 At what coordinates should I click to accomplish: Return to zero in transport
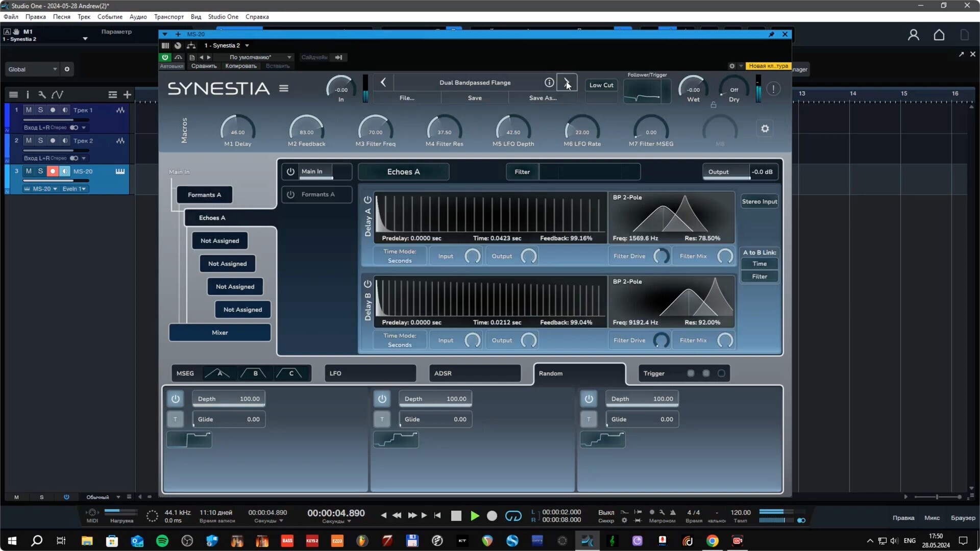tap(437, 515)
